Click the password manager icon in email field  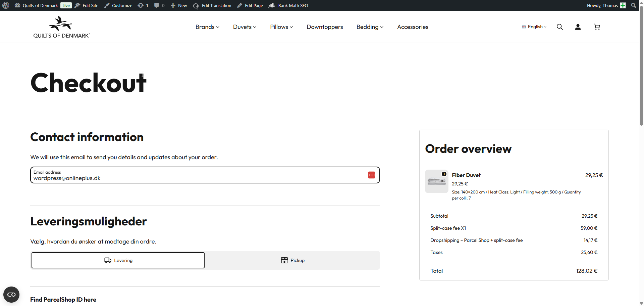click(x=371, y=175)
